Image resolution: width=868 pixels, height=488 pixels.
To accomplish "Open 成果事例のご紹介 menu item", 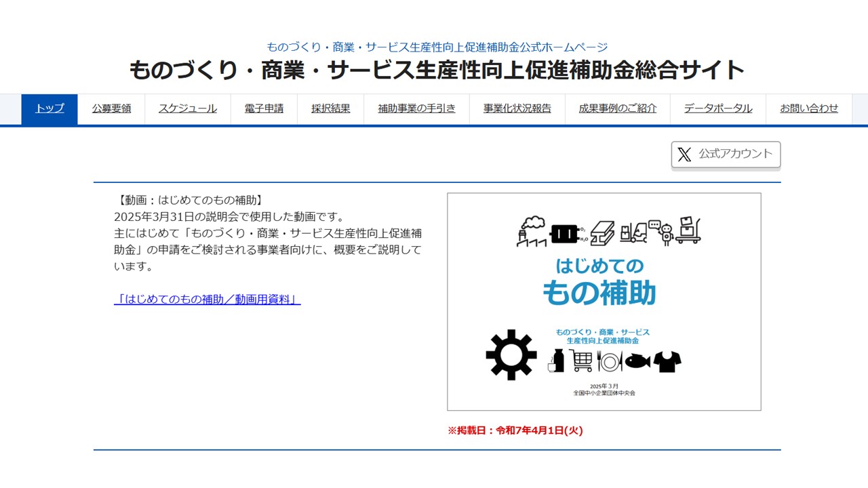I will [618, 108].
